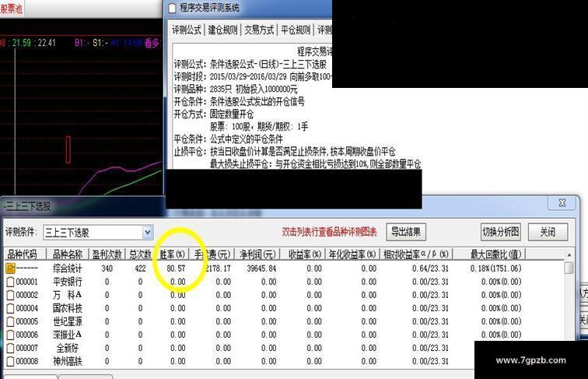Open the 股票池 tab in chart window
The height and width of the screenshot is (379, 588).
point(11,8)
